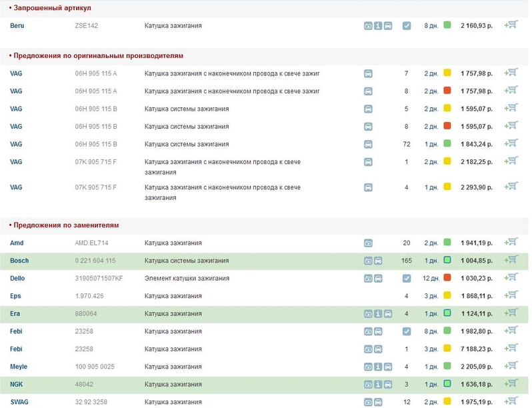
Task: Click the 12 дн. delivery time in Dello row
Action: (431, 279)
